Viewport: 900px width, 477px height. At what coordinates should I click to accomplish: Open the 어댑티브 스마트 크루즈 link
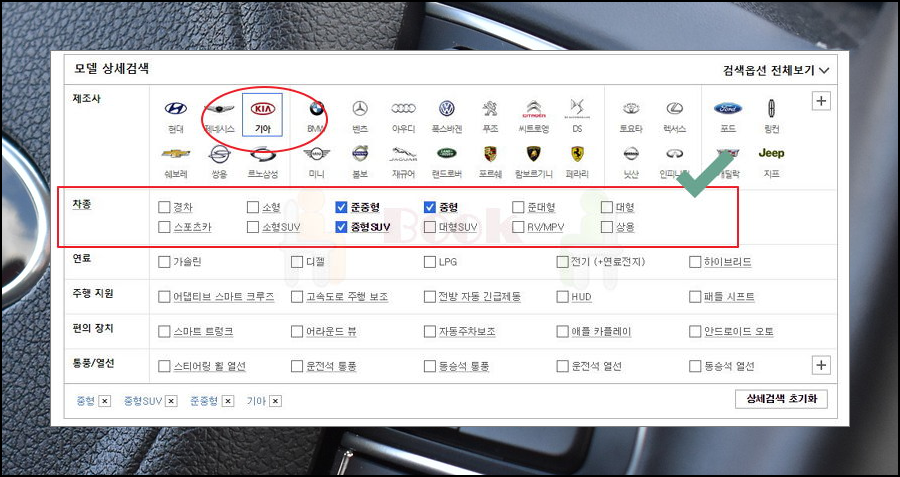click(224, 297)
